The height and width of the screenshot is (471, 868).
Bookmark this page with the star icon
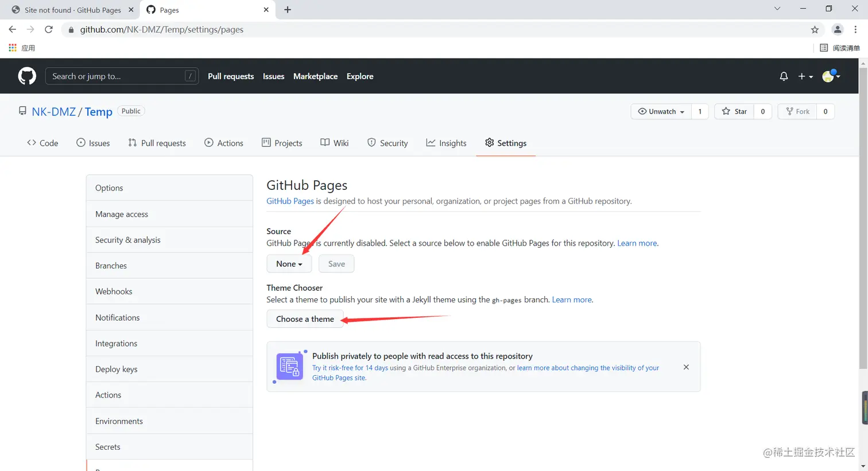[x=815, y=30]
